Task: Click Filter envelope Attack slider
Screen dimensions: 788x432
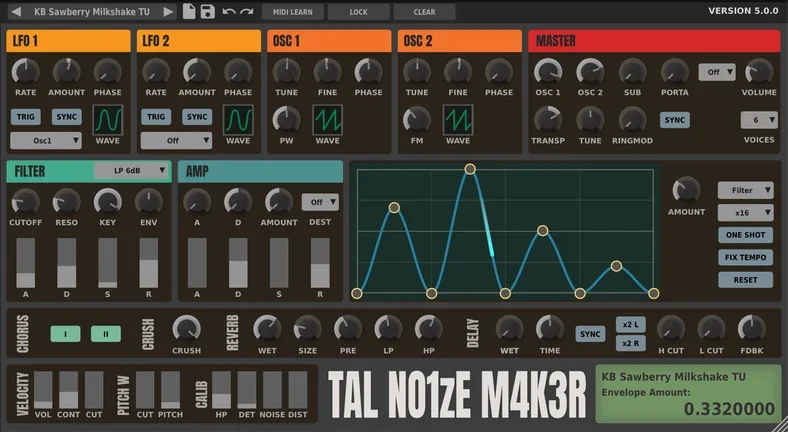Action: pyautogui.click(x=26, y=263)
